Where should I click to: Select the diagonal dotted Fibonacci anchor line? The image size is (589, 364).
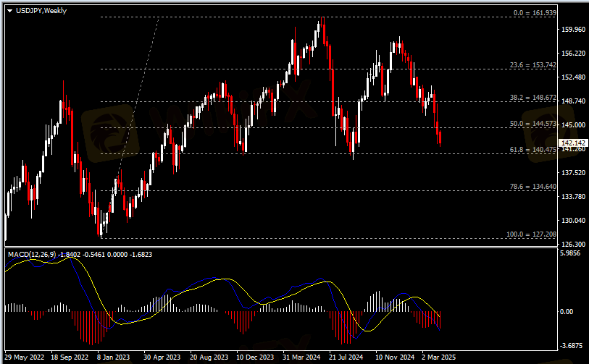point(130,127)
